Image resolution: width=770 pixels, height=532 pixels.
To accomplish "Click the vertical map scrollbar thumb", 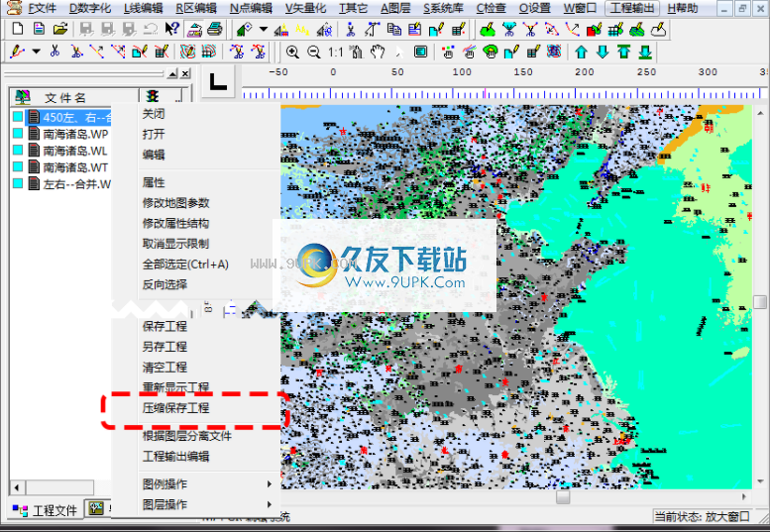I will click(760, 301).
